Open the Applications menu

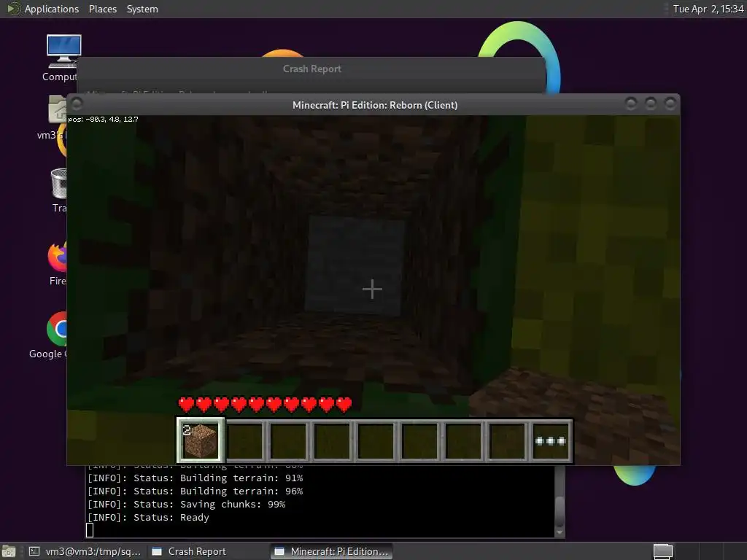click(52, 9)
